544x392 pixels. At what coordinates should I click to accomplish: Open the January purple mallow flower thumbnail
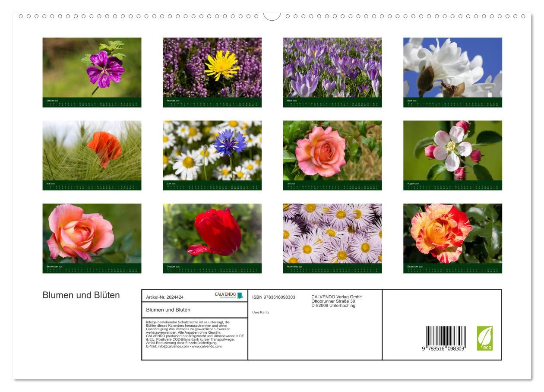click(92, 67)
